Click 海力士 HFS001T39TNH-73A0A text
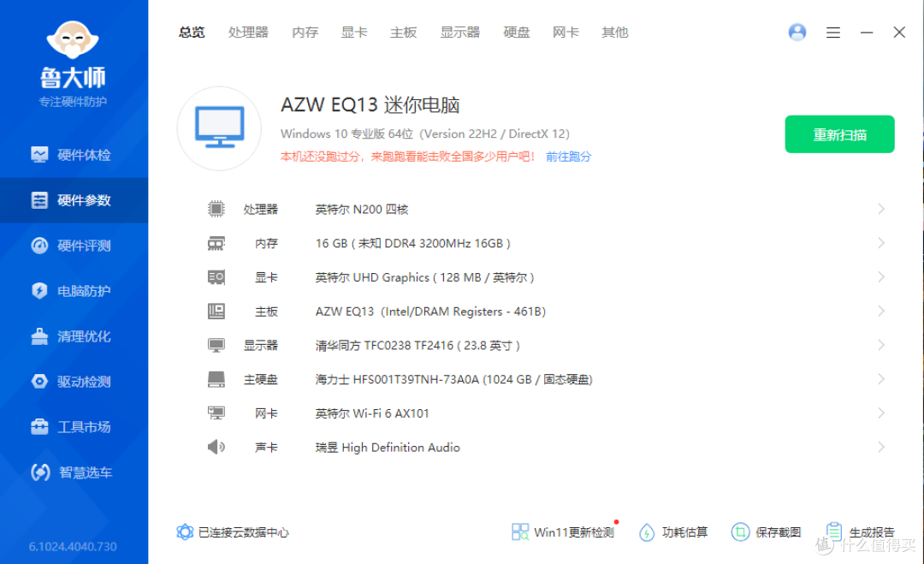 (x=453, y=379)
